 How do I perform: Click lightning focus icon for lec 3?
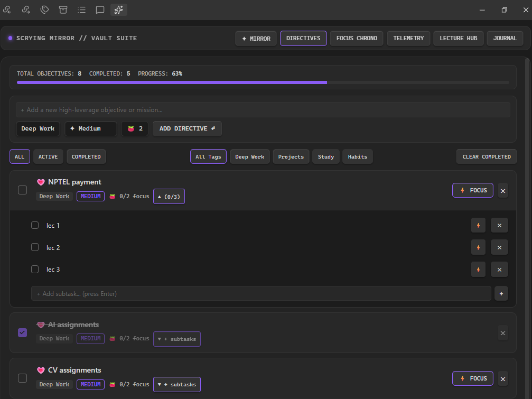pyautogui.click(x=479, y=270)
